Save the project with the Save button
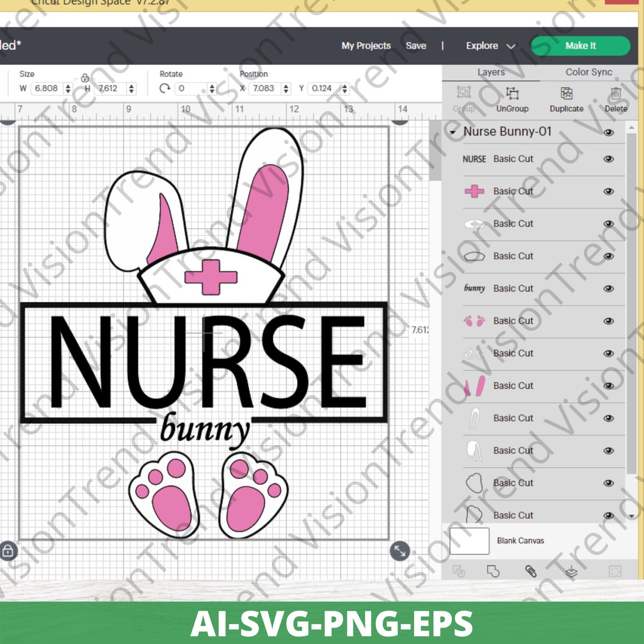Viewport: 644px width, 644px height. tap(416, 46)
